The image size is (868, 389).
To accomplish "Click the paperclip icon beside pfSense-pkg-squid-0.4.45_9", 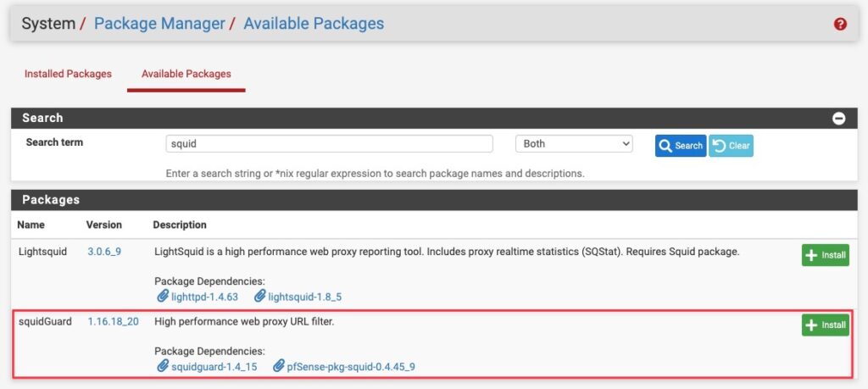I will pos(279,366).
